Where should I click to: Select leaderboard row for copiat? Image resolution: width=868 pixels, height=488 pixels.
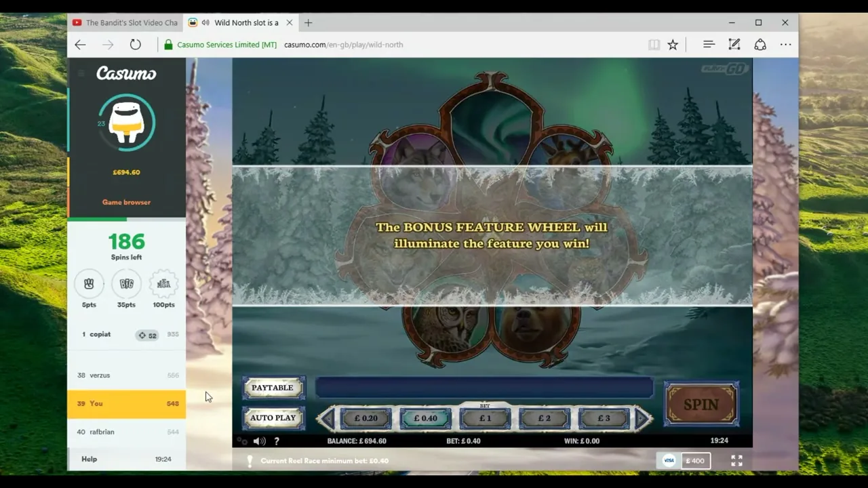point(126,335)
